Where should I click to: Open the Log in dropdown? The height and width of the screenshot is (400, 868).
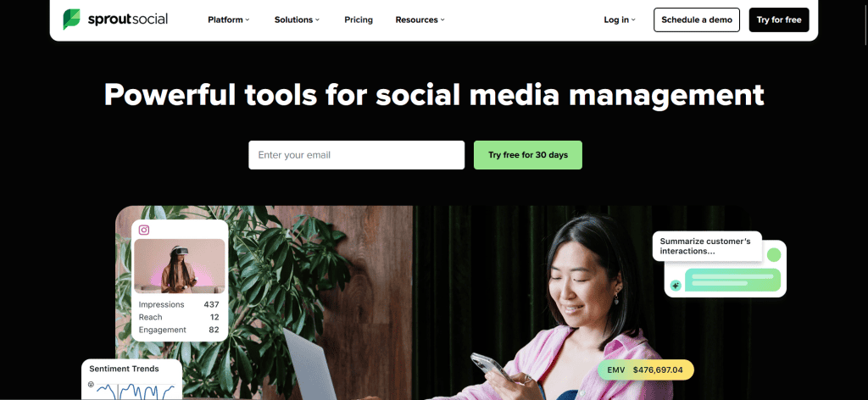coord(620,20)
